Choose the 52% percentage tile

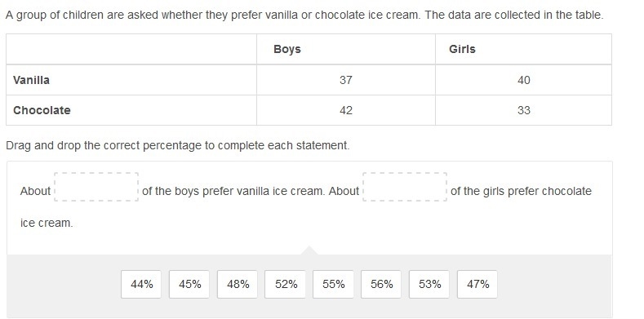click(x=286, y=284)
